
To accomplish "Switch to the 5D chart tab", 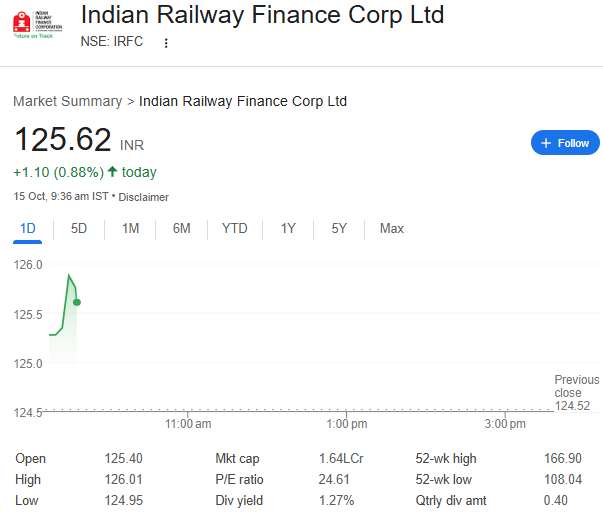I will coord(79,229).
